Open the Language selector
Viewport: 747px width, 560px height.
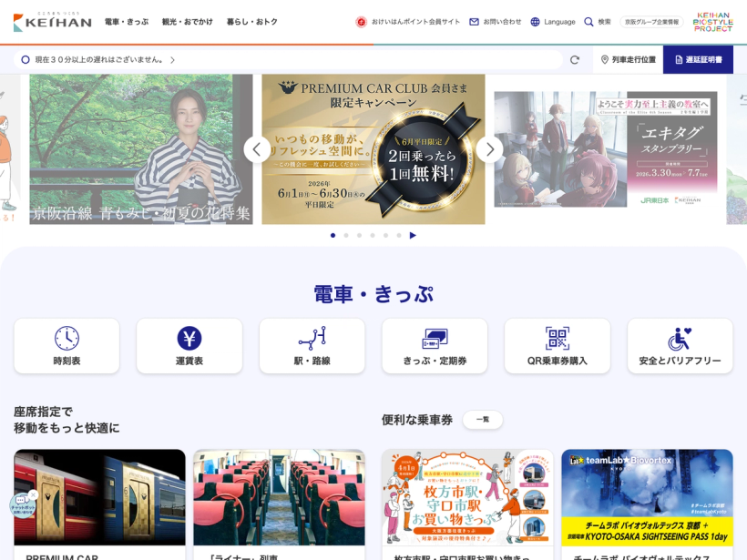click(559, 22)
